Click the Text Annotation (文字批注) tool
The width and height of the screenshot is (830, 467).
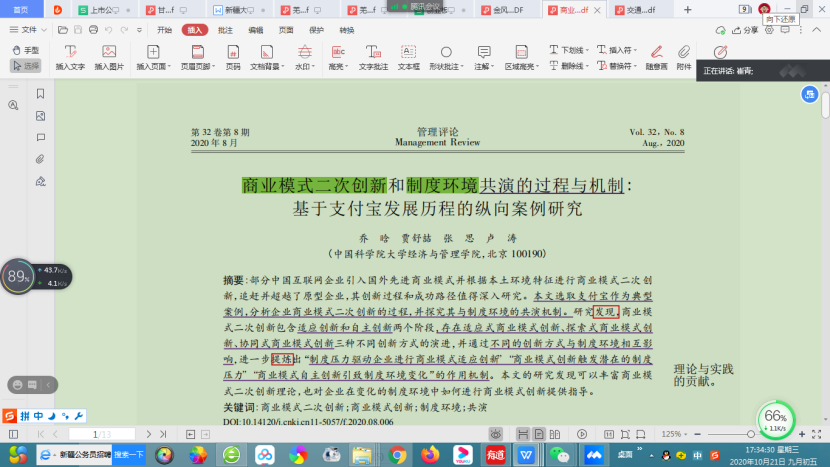coord(373,57)
